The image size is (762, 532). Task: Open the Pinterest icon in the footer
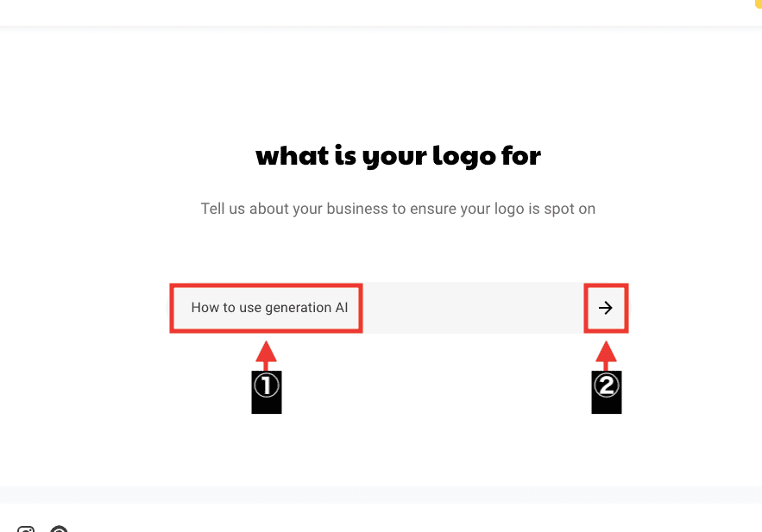click(60, 529)
